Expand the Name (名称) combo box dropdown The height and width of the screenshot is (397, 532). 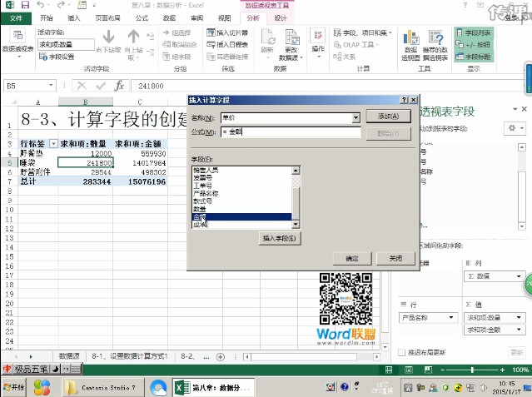pyautogui.click(x=355, y=117)
